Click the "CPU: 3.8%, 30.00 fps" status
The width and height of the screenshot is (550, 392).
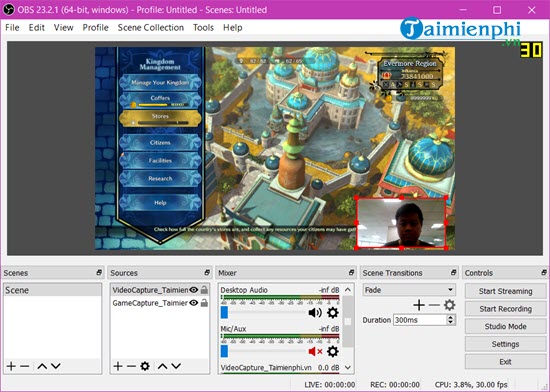coord(471,385)
